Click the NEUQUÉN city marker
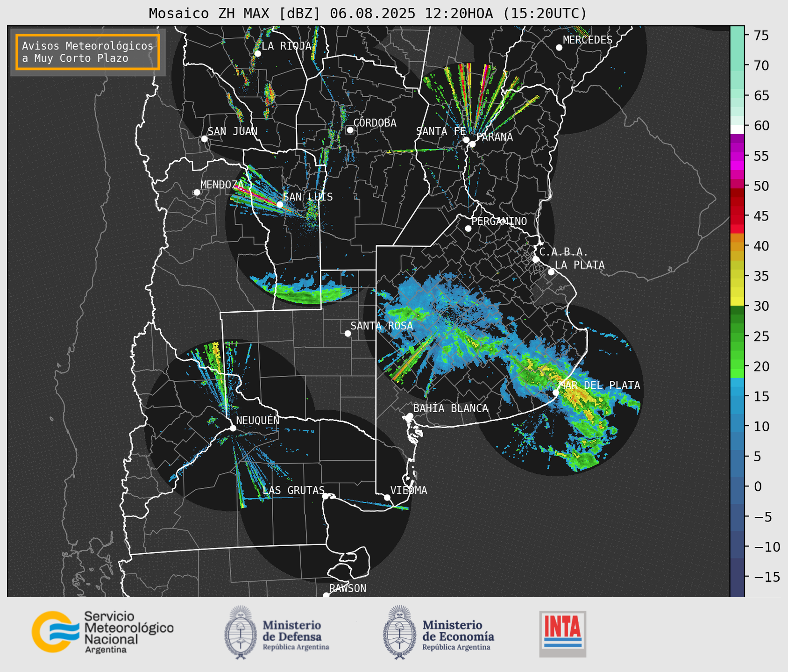This screenshot has height=672, width=788. 233,428
